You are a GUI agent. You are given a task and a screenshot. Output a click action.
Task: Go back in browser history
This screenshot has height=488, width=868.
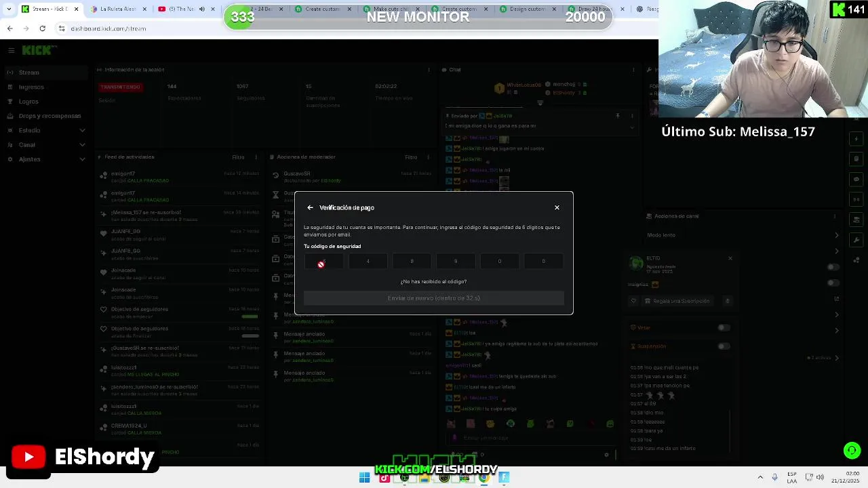tap(10, 28)
